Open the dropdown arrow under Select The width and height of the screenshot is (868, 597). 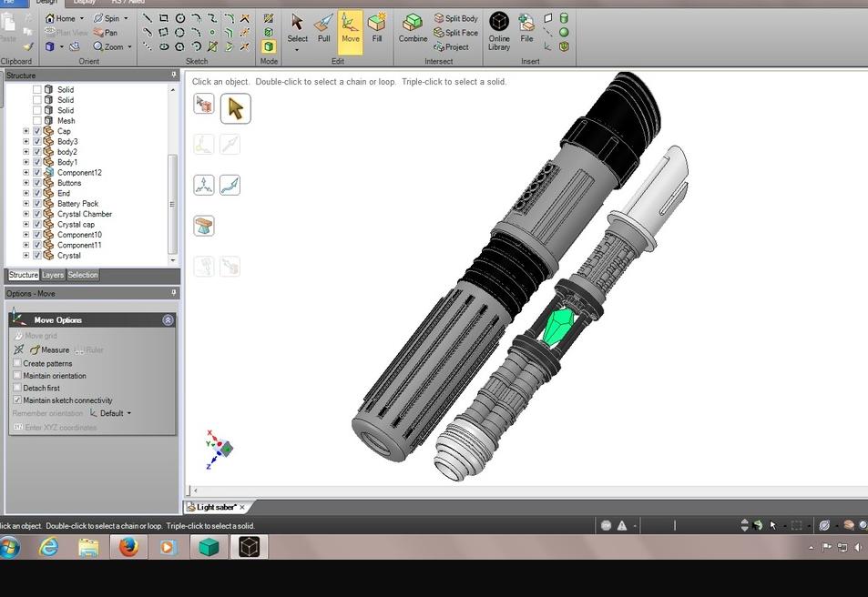(x=297, y=50)
